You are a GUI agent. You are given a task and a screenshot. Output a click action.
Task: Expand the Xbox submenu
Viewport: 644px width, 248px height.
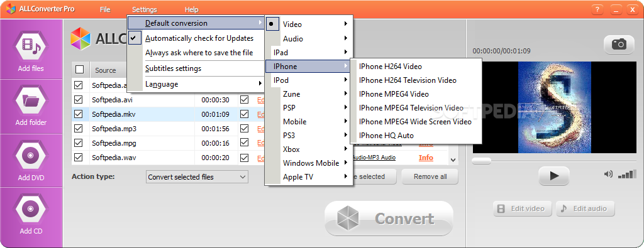coord(309,149)
